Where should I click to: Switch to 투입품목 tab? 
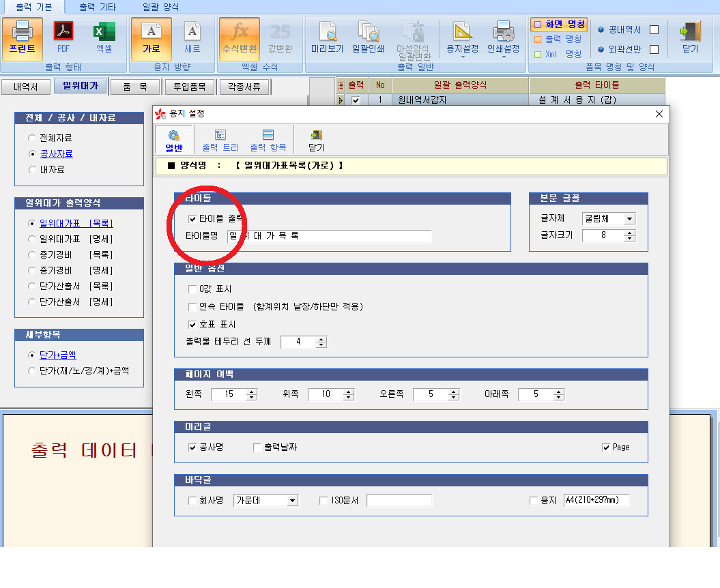[x=190, y=87]
